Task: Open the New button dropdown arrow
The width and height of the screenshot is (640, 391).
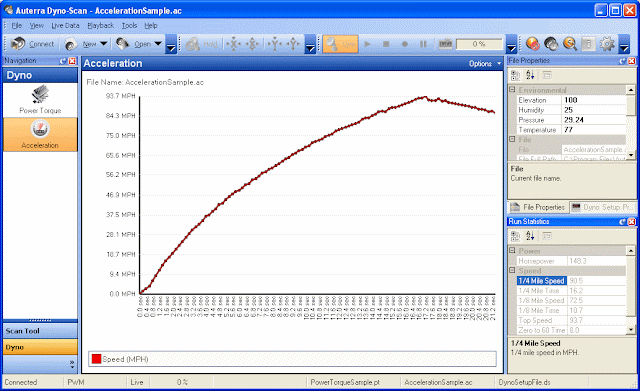Action: tap(104, 44)
